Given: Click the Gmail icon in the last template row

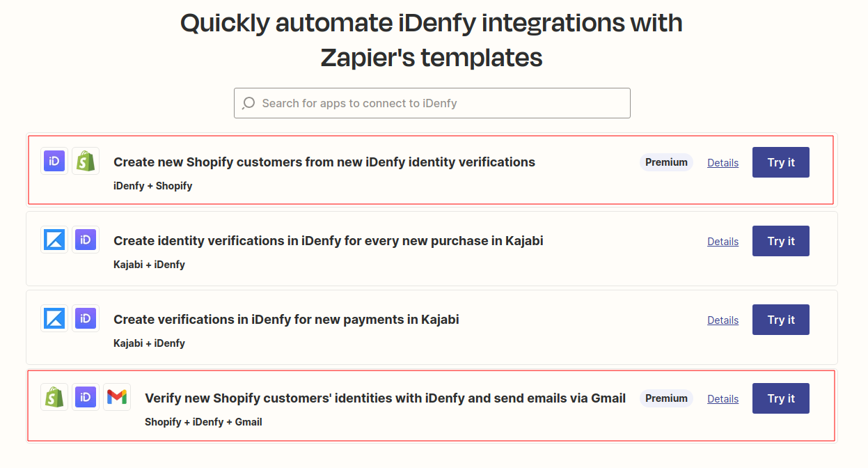Looking at the screenshot, I should tap(116, 397).
